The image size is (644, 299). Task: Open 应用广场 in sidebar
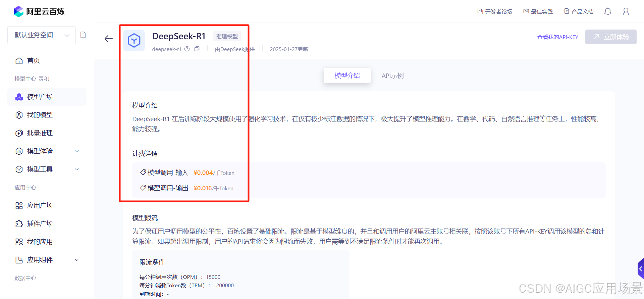[x=47, y=205]
